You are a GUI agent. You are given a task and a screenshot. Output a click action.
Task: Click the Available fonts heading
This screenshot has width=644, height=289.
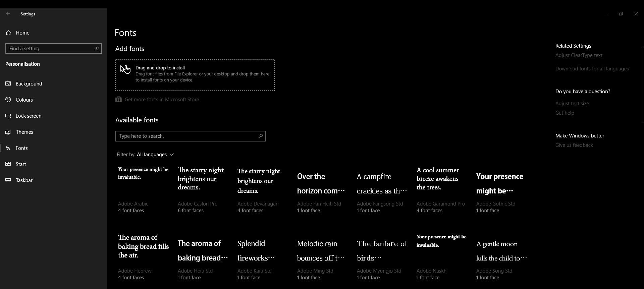point(137,120)
